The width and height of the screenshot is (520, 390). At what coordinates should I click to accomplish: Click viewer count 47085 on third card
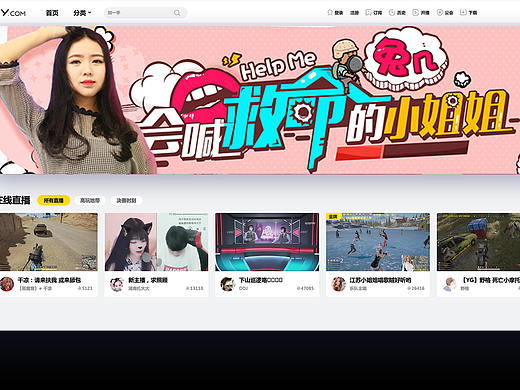[x=305, y=288]
